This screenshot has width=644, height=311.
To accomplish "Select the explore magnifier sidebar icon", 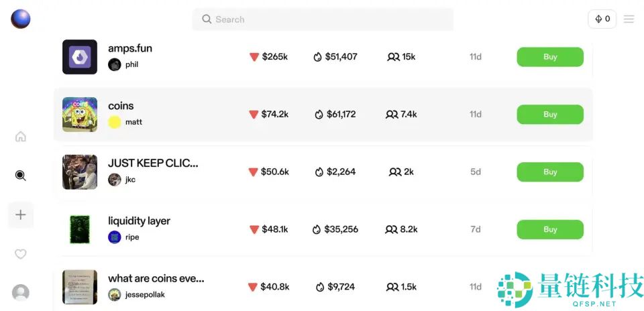I will [21, 176].
